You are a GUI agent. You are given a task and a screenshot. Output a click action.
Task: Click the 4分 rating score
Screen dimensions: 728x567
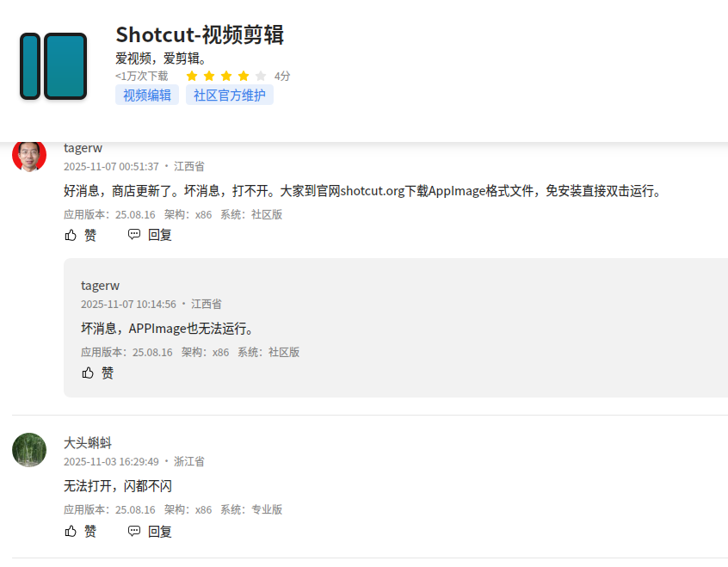click(282, 76)
